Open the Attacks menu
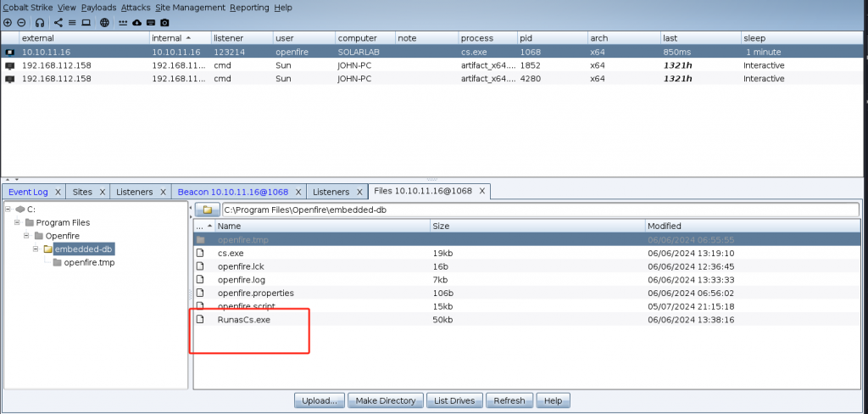 (x=135, y=8)
